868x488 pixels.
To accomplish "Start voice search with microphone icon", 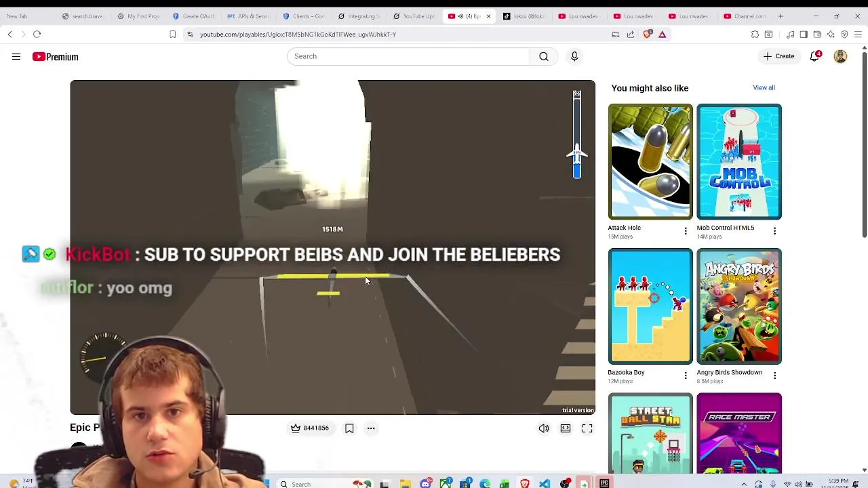I will (574, 56).
